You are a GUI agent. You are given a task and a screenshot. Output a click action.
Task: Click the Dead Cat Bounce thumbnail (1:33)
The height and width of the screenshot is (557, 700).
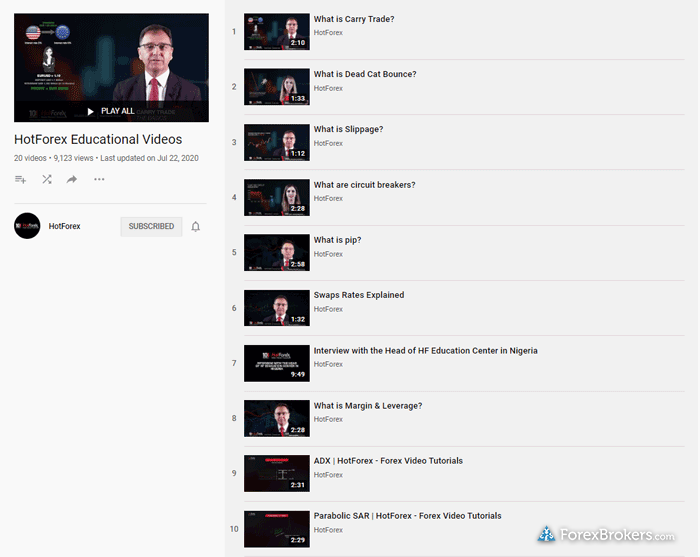click(x=277, y=87)
